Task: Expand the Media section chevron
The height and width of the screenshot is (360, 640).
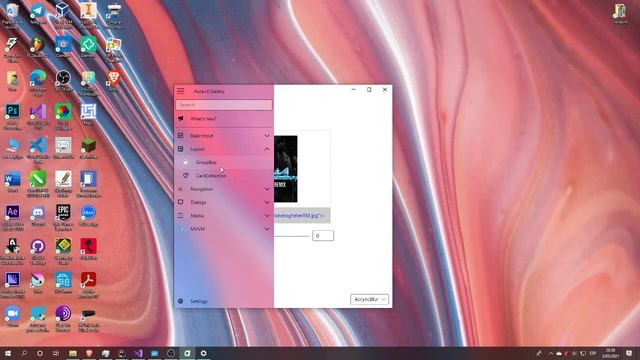Action: (267, 216)
